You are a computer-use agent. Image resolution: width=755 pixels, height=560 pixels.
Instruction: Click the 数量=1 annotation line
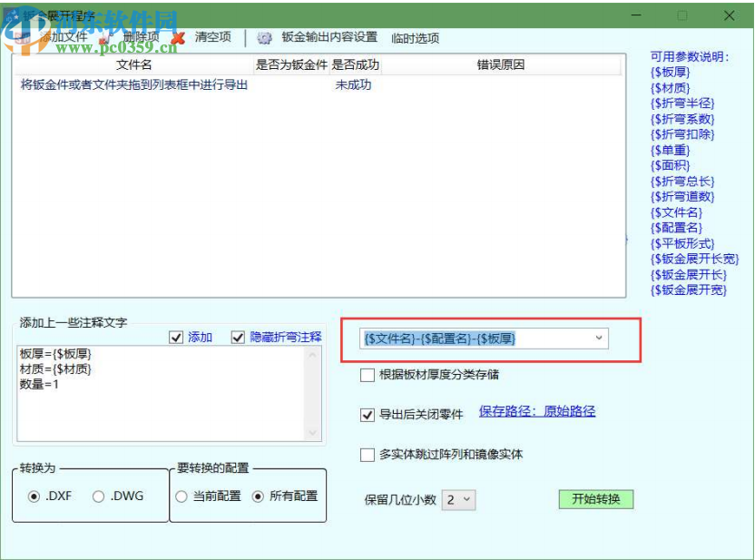click(x=39, y=385)
